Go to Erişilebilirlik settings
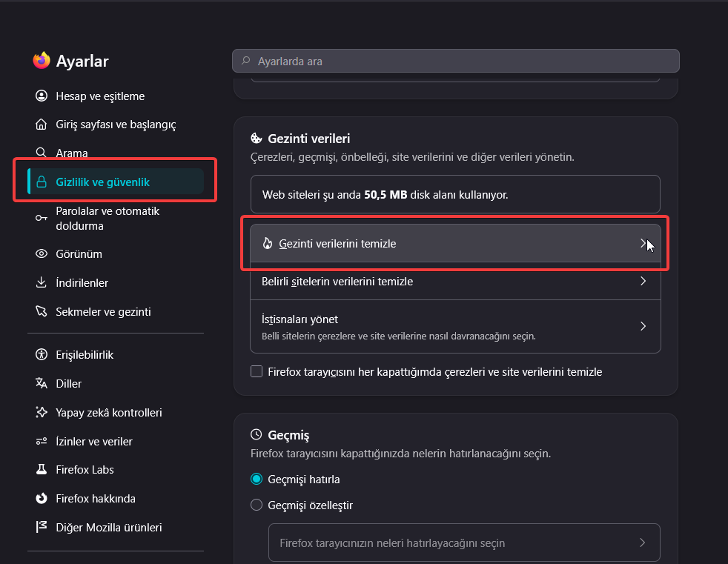 pyautogui.click(x=116, y=354)
